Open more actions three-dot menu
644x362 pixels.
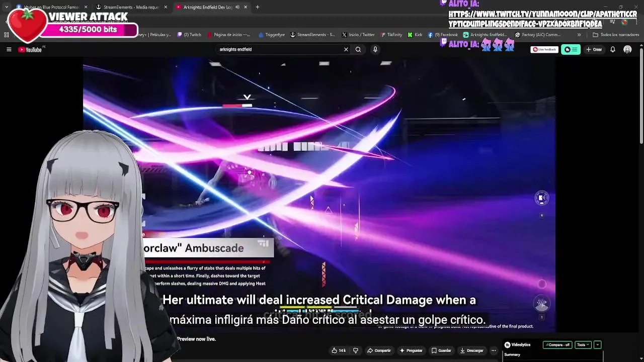(494, 350)
